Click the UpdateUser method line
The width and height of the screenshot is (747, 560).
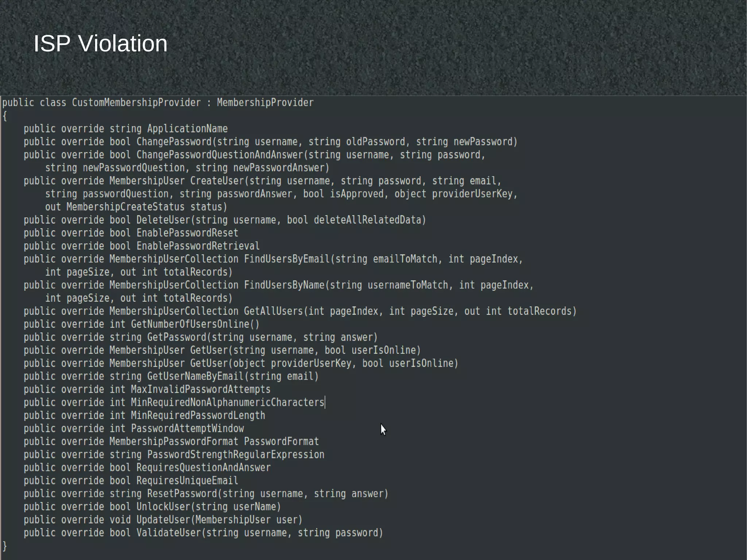[x=163, y=520]
